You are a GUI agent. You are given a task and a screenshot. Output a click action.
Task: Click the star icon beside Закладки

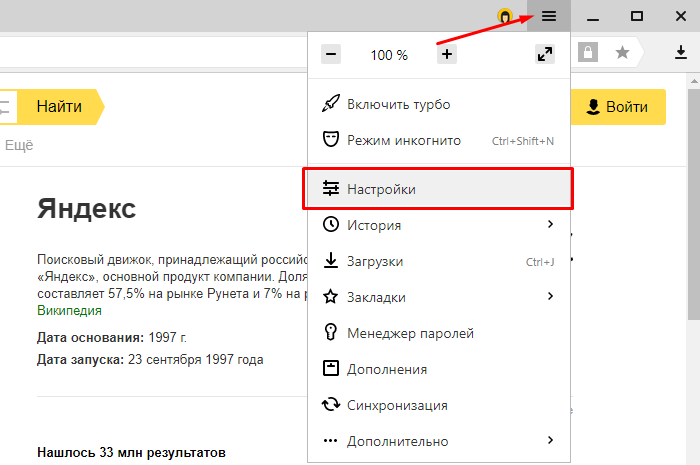coord(331,296)
